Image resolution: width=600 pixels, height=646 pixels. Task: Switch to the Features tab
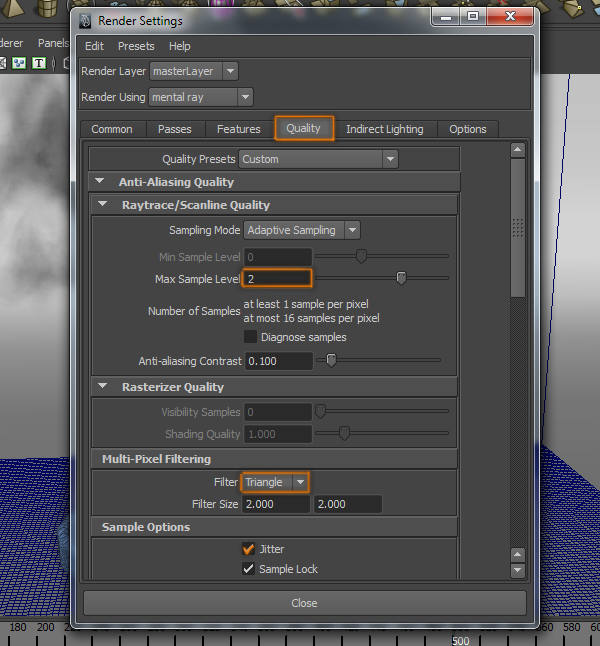pyautogui.click(x=238, y=129)
